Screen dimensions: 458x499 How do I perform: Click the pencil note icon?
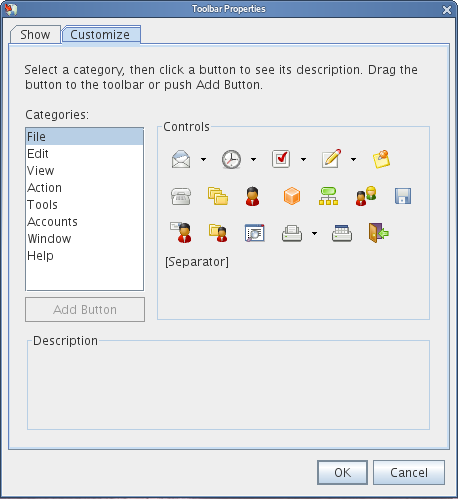331,159
